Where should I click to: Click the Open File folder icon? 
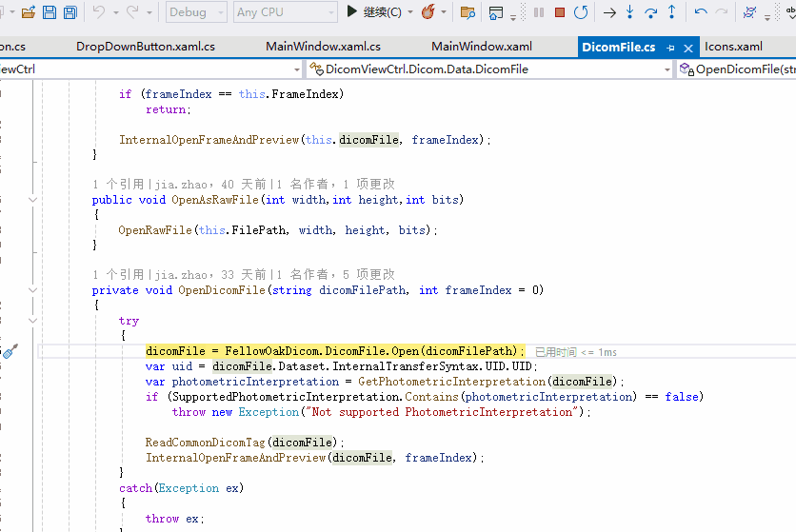(29, 12)
